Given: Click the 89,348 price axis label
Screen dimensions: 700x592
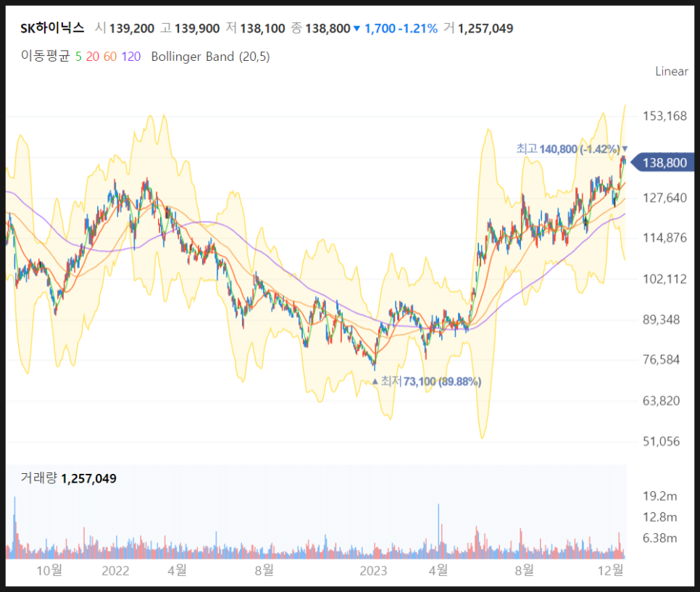Looking at the screenshot, I should pos(661,320).
